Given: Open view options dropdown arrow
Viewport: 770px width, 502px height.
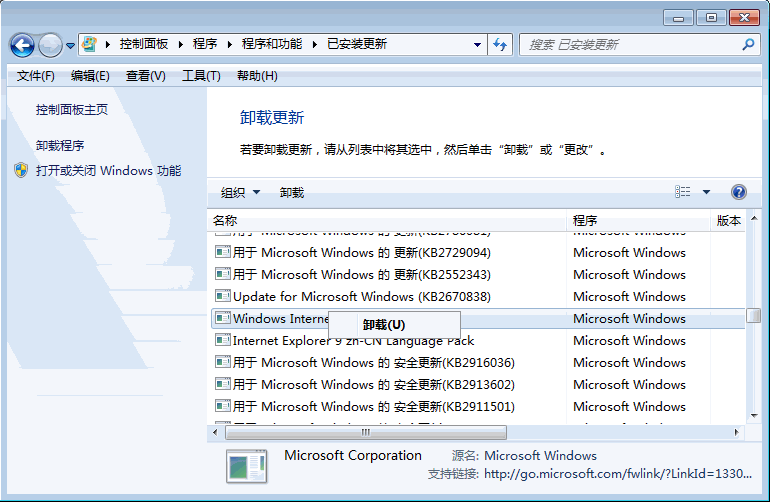Looking at the screenshot, I should [x=706, y=192].
